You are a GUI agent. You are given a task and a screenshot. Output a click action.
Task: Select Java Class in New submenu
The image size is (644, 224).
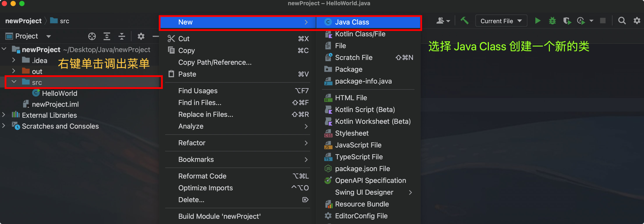click(368, 22)
